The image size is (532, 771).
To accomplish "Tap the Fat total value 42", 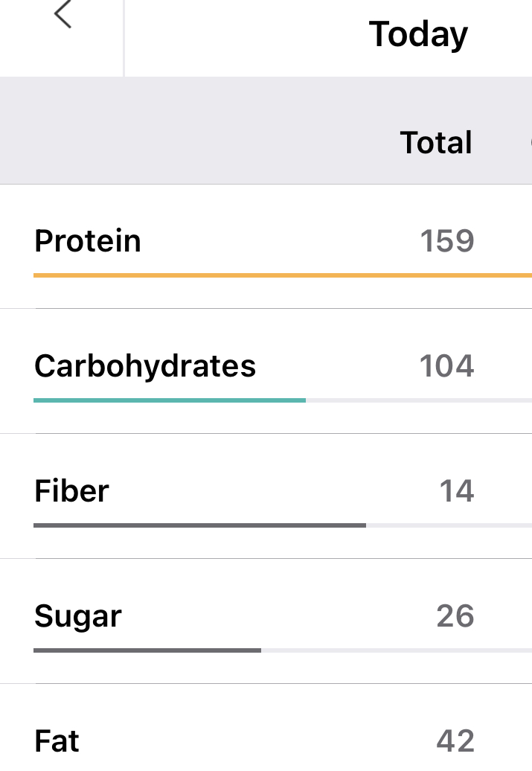I will click(455, 741).
